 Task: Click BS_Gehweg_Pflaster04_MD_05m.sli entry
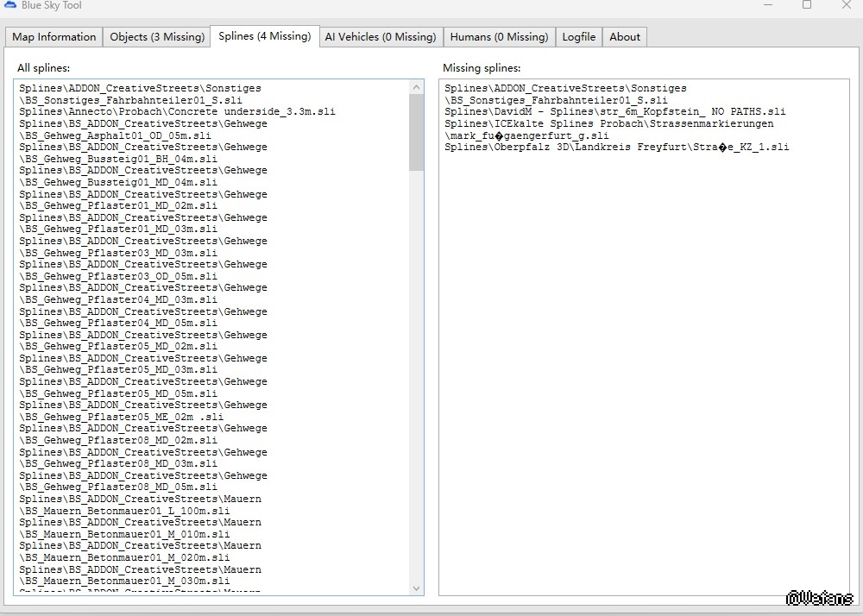118,323
